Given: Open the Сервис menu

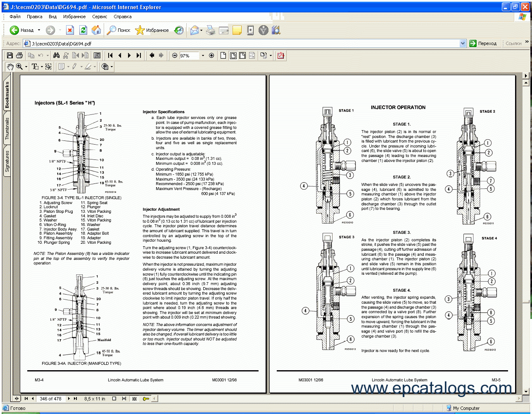Looking at the screenshot, I should 100,17.
